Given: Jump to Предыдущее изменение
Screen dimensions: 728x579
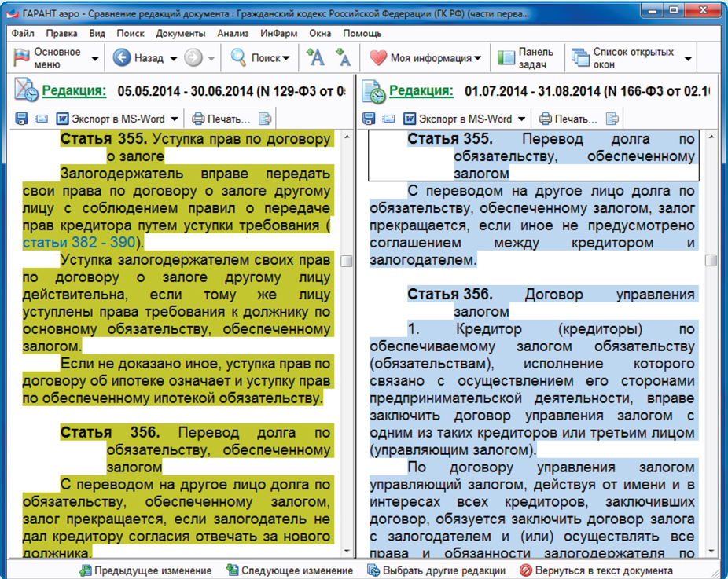Looking at the screenshot, I should click(x=145, y=570).
